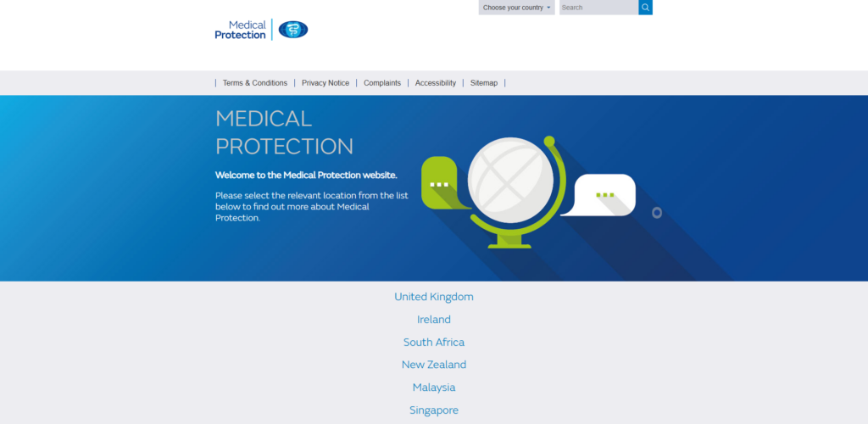Open the Privacy Notice page

(325, 83)
